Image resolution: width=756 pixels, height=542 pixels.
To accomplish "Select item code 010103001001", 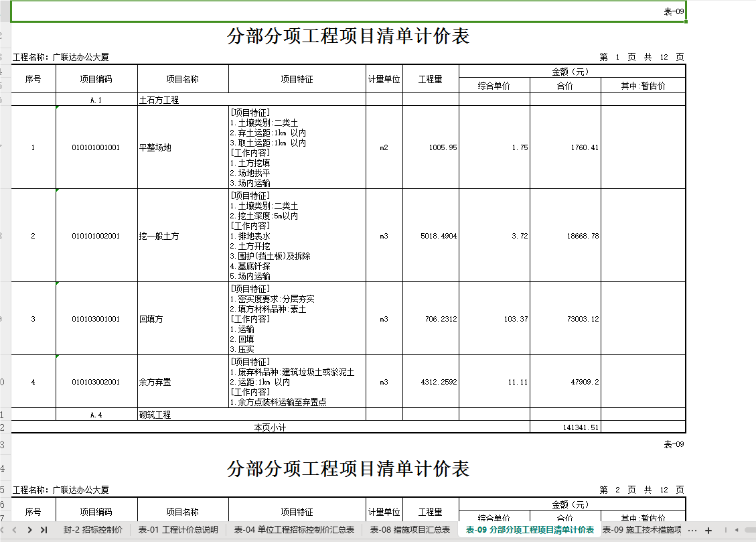I will [x=96, y=319].
